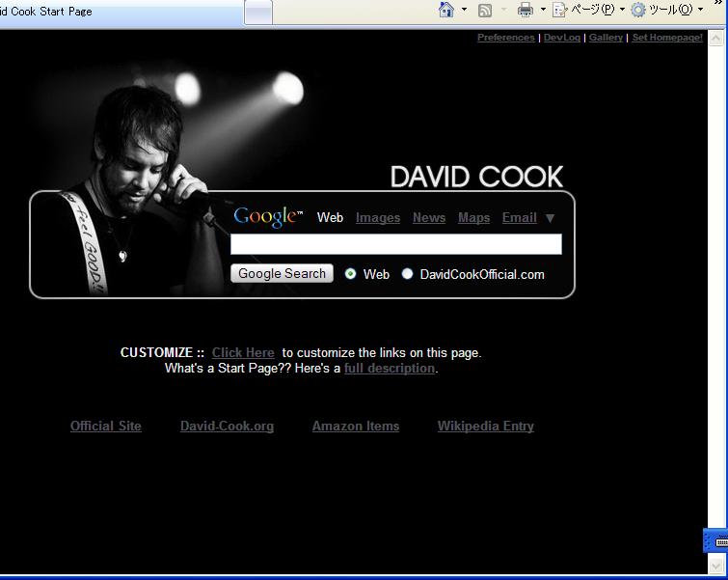Image resolution: width=728 pixels, height=580 pixels.
Task: Open the David-Cook.org link
Action: pyautogui.click(x=227, y=426)
